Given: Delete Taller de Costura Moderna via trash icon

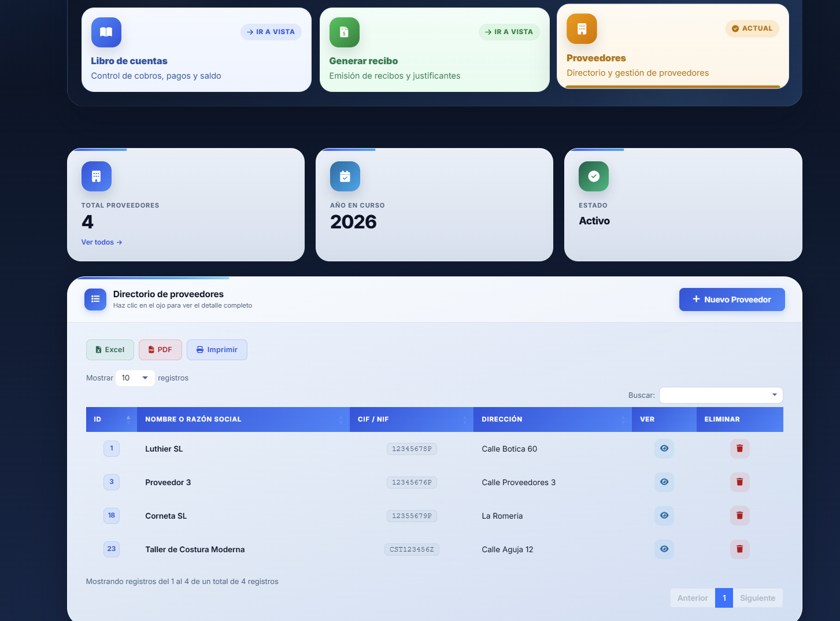Looking at the screenshot, I should (740, 549).
